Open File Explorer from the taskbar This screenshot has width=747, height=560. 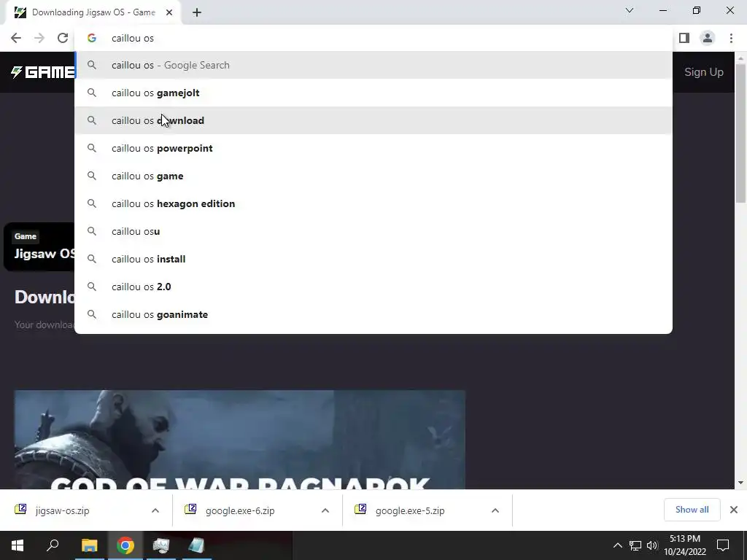pyautogui.click(x=89, y=545)
